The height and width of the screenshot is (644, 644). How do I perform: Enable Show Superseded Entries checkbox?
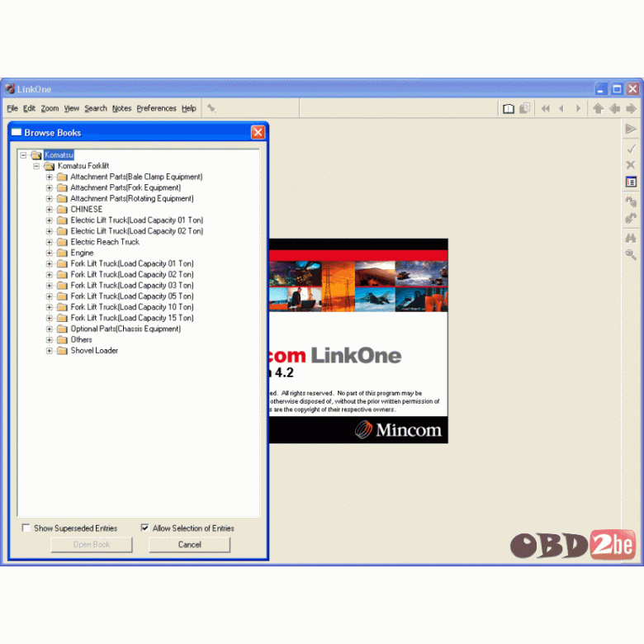click(x=26, y=528)
